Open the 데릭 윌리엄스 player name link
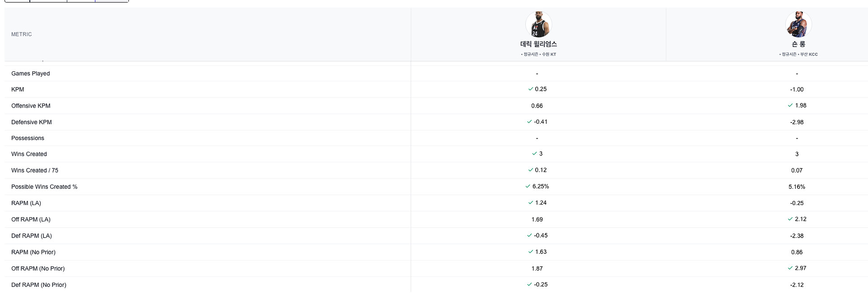This screenshot has width=868, height=294. (538, 44)
